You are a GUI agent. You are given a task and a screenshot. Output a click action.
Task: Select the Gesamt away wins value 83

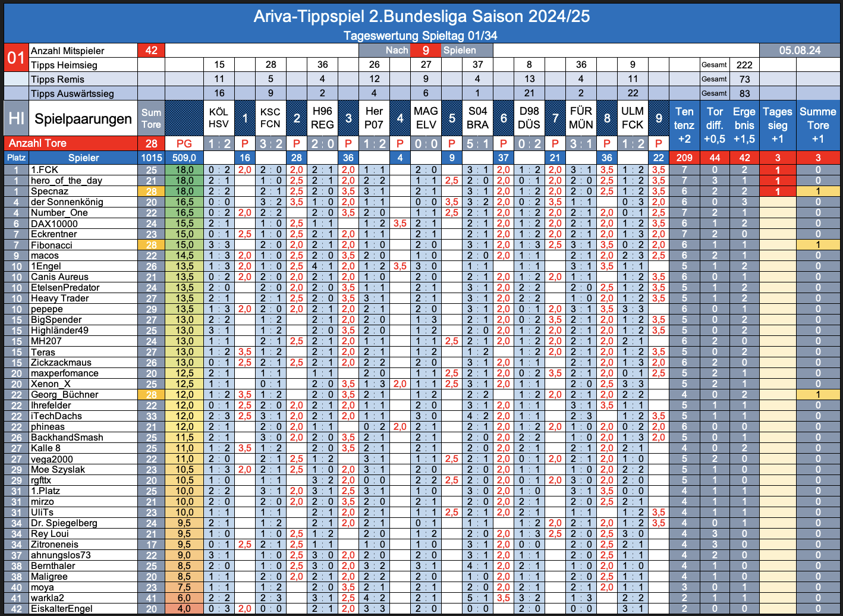744,93
